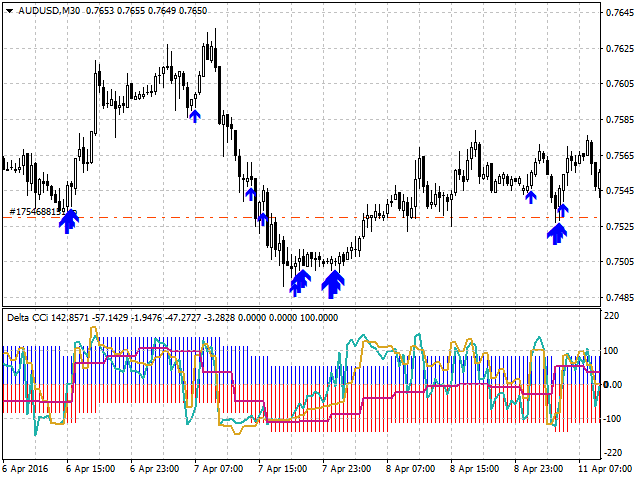This screenshot has height=480, width=640.
Task: Select the 6 Apr 2016 date label
Action: [x=24, y=468]
